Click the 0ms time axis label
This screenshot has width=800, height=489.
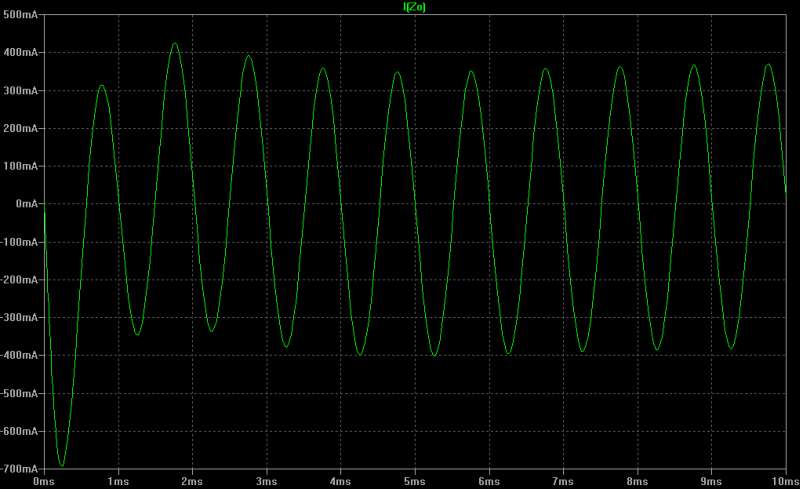[x=44, y=481]
